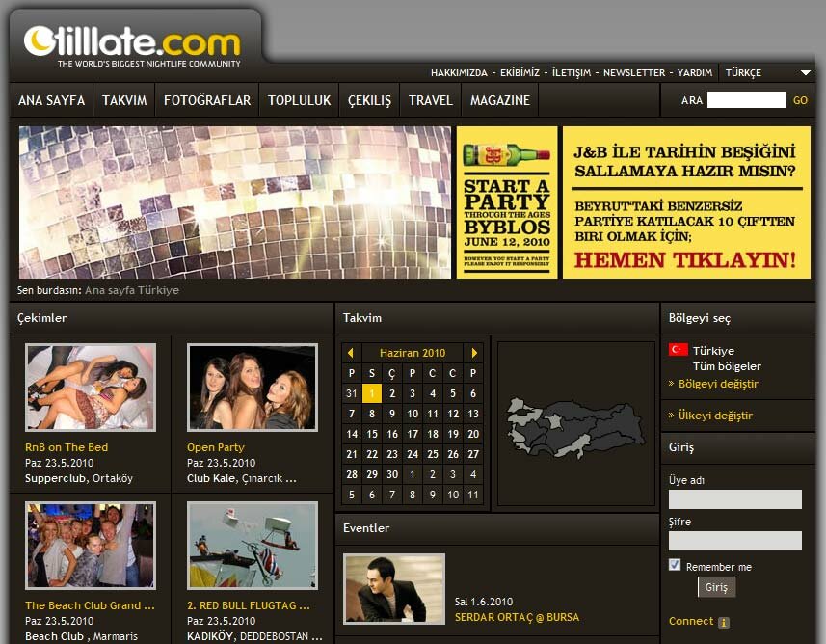The image size is (826, 644).
Task: Click the Turkish flag icon
Action: (678, 350)
